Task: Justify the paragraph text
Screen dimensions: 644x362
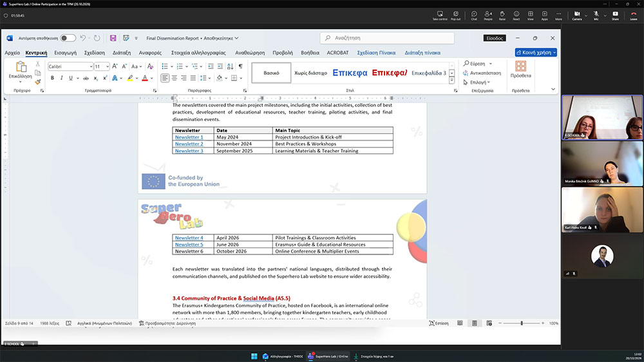Action: click(193, 78)
